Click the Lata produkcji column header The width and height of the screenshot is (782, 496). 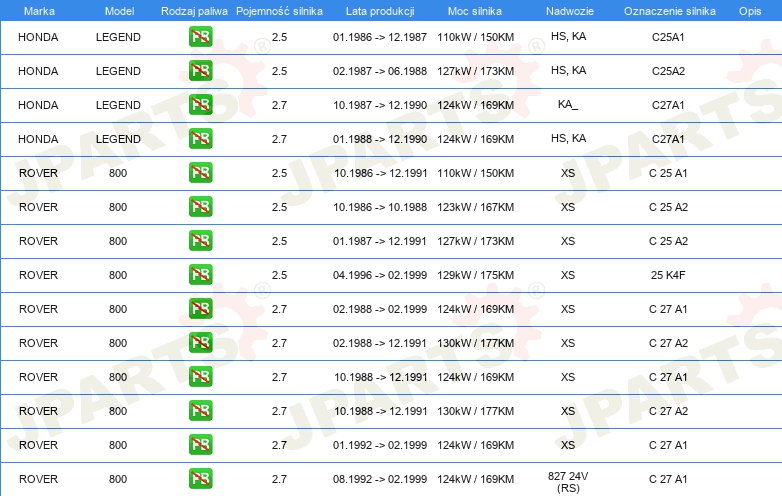point(380,11)
